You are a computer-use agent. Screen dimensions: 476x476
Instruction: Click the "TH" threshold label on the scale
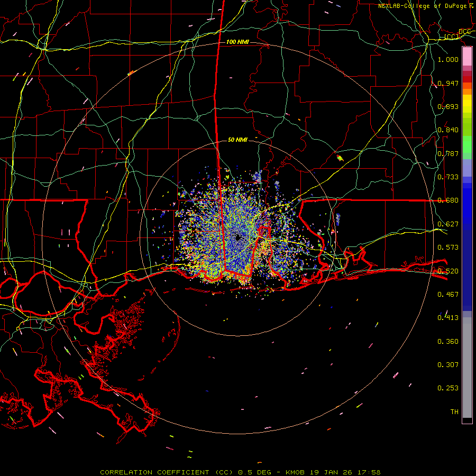click(x=454, y=411)
